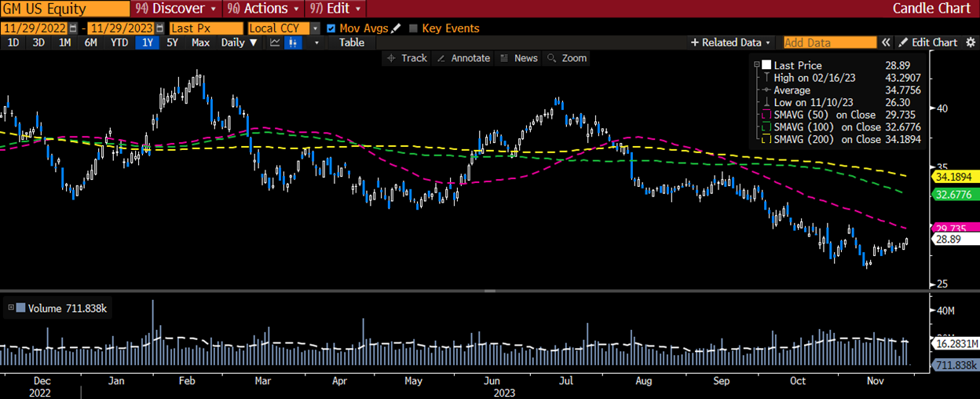Collapse the Last Price legend box
Viewport: 980px width, 399px height.
click(757, 65)
